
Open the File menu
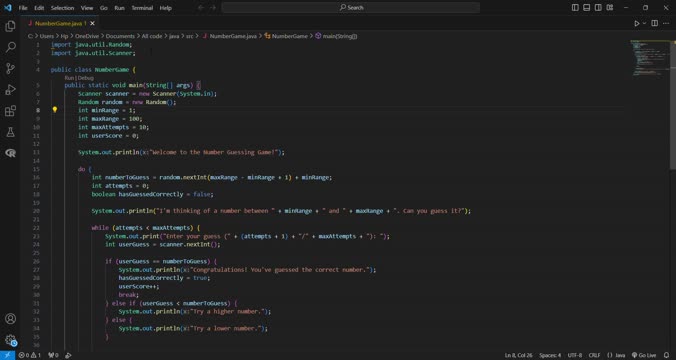pos(23,8)
